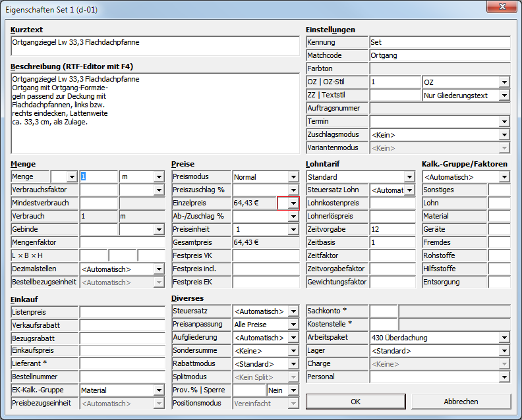522x420 pixels.
Task: Click the Menge quantity field
Action: tap(99, 177)
